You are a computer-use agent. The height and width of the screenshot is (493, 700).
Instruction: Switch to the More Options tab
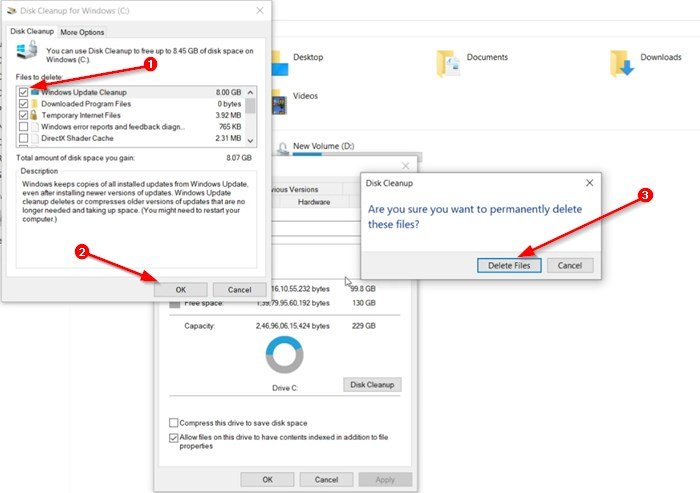click(82, 32)
